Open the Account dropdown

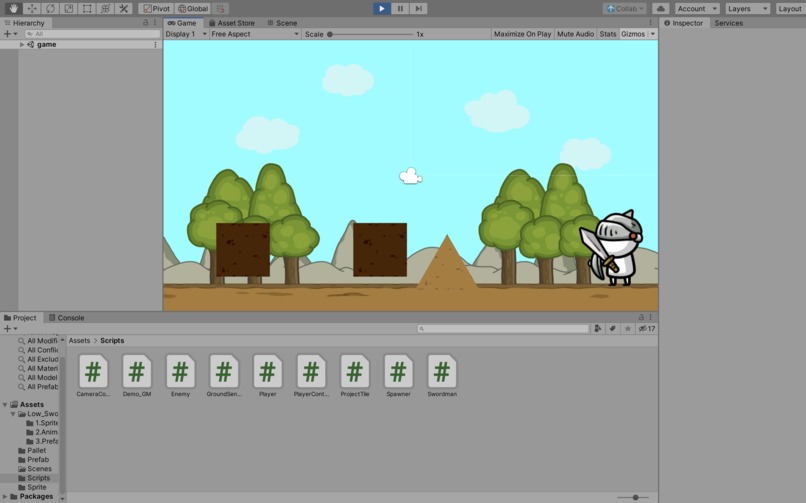[697, 8]
